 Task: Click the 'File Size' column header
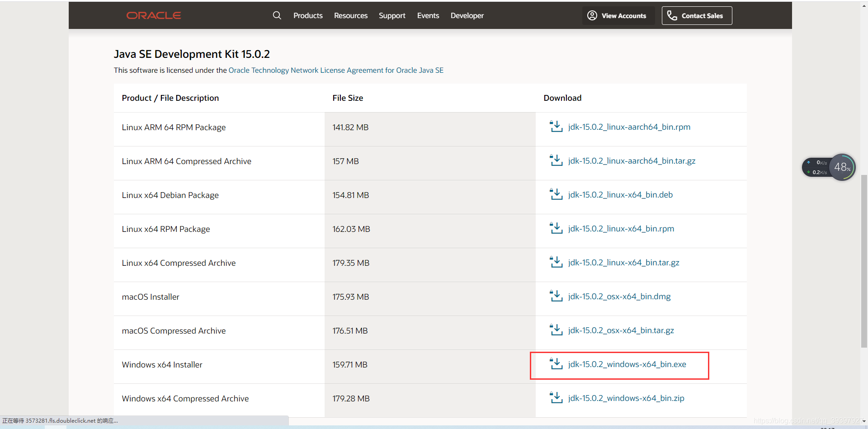[x=348, y=98]
